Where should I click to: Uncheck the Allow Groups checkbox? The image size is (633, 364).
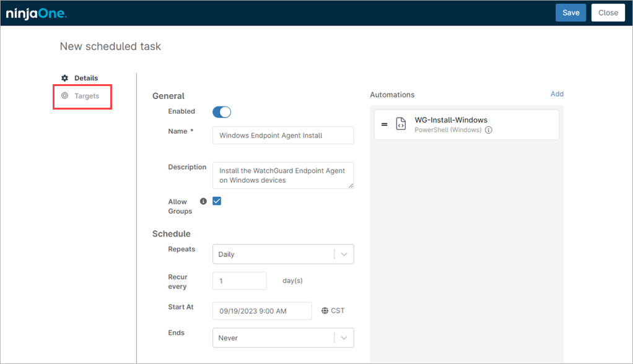pyautogui.click(x=217, y=201)
